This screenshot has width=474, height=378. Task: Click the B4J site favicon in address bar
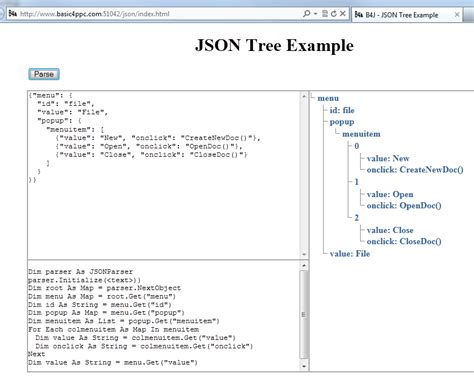click(x=13, y=14)
